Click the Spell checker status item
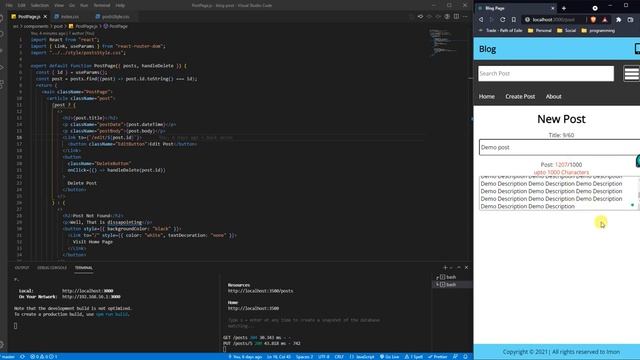640x360 pixels. click(x=414, y=357)
